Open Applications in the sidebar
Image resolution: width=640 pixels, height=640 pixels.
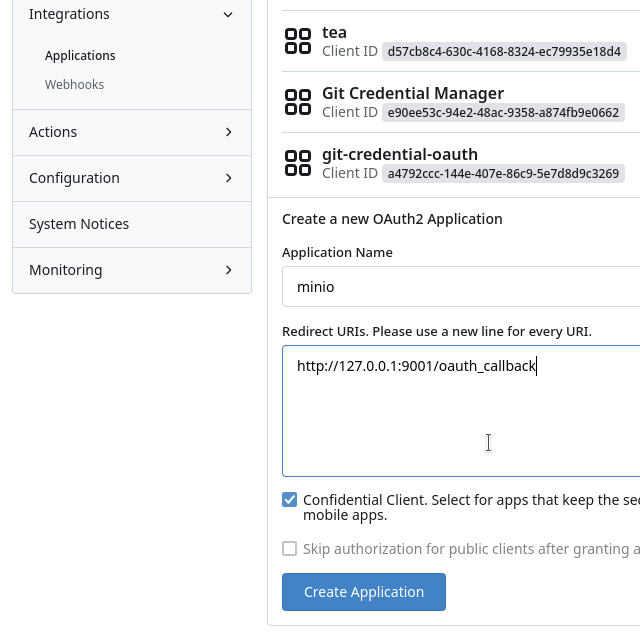pos(80,56)
